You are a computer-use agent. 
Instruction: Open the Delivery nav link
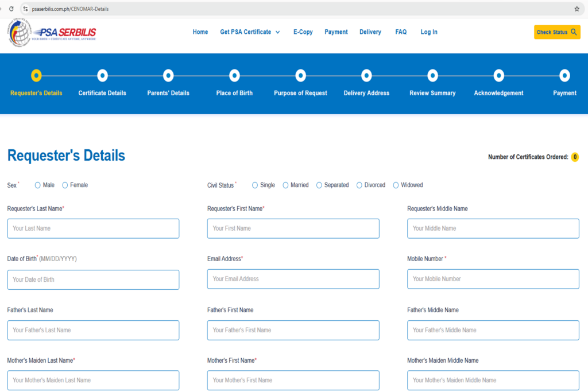point(370,32)
